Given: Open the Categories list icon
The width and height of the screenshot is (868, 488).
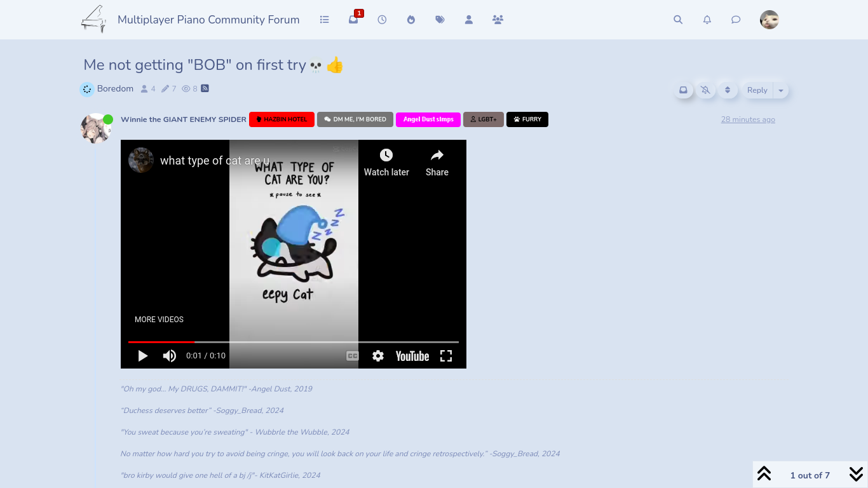Looking at the screenshot, I should coord(325,20).
